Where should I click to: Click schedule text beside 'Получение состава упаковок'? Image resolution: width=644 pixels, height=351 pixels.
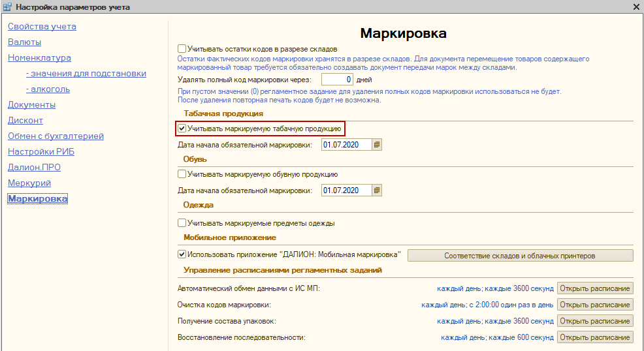click(495, 321)
